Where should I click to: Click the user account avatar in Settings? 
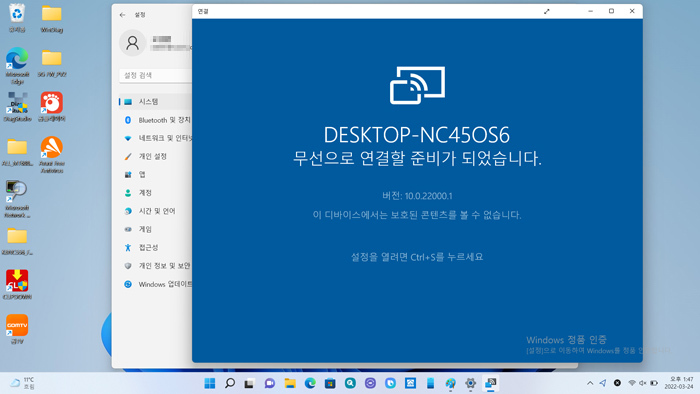(x=133, y=43)
